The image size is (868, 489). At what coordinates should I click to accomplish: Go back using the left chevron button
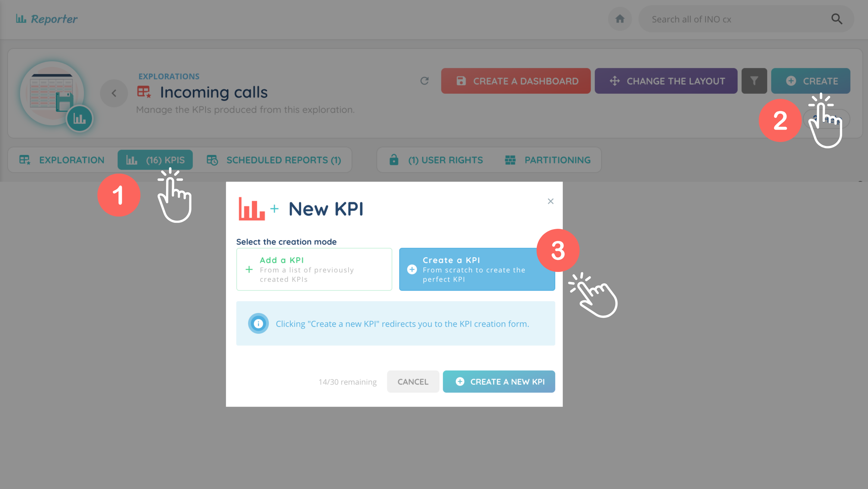pos(114,93)
